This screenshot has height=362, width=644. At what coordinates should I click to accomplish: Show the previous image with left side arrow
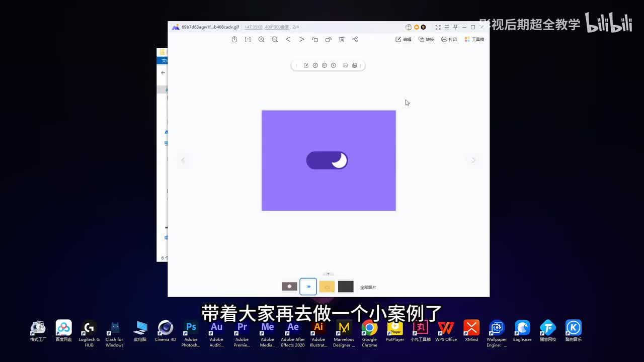point(183,160)
